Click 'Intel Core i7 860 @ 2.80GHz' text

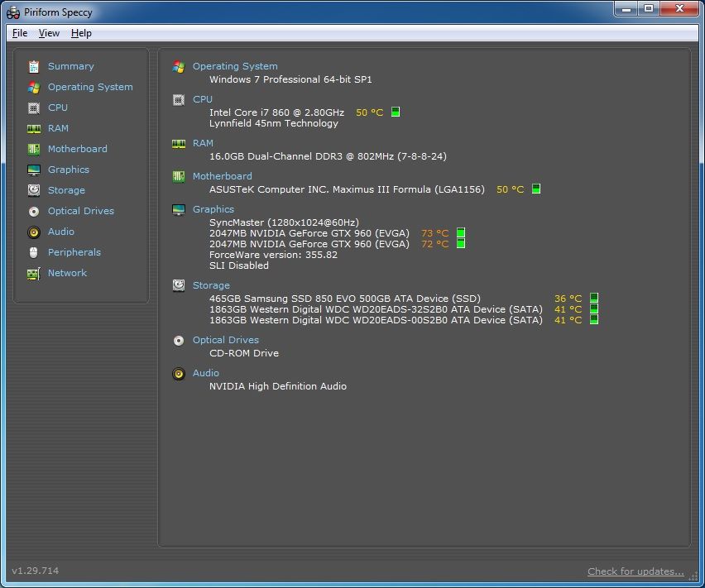(x=277, y=112)
